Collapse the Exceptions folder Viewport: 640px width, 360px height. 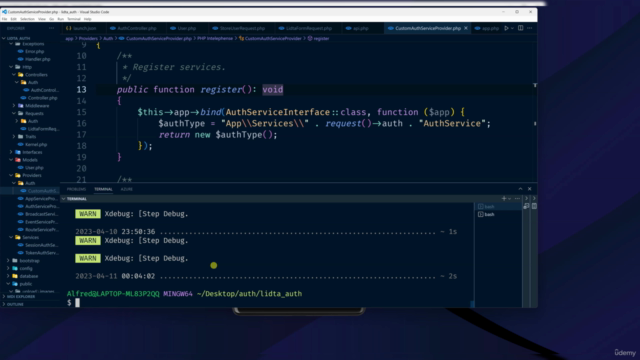(x=11, y=44)
